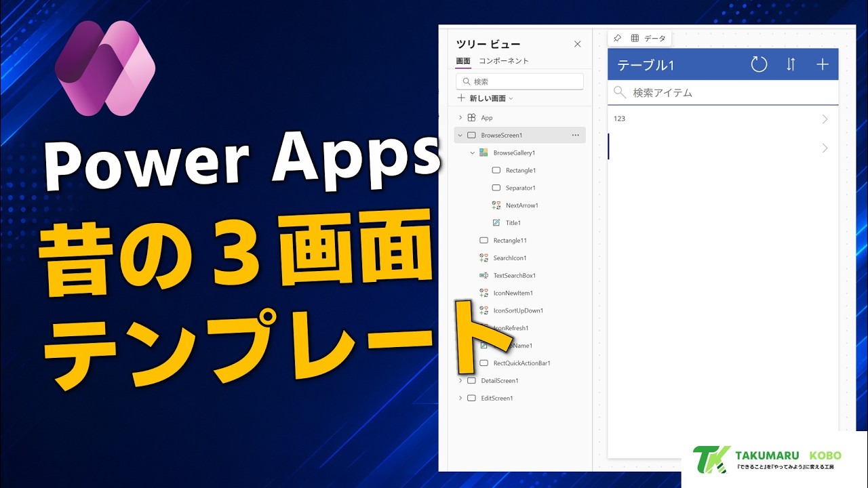Click the gallery icon of BrowseGallery1
The width and height of the screenshot is (868, 488).
tap(484, 153)
